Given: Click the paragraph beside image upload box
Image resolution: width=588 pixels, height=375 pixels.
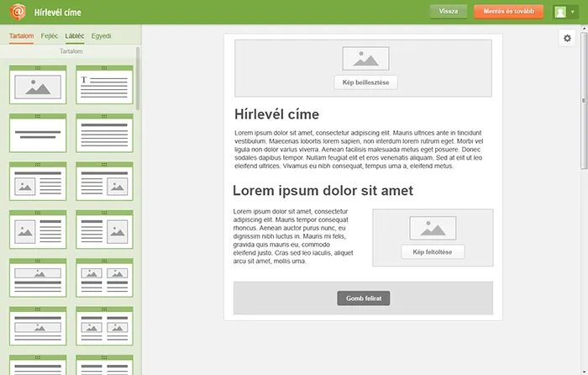Looking at the screenshot, I should (293, 236).
